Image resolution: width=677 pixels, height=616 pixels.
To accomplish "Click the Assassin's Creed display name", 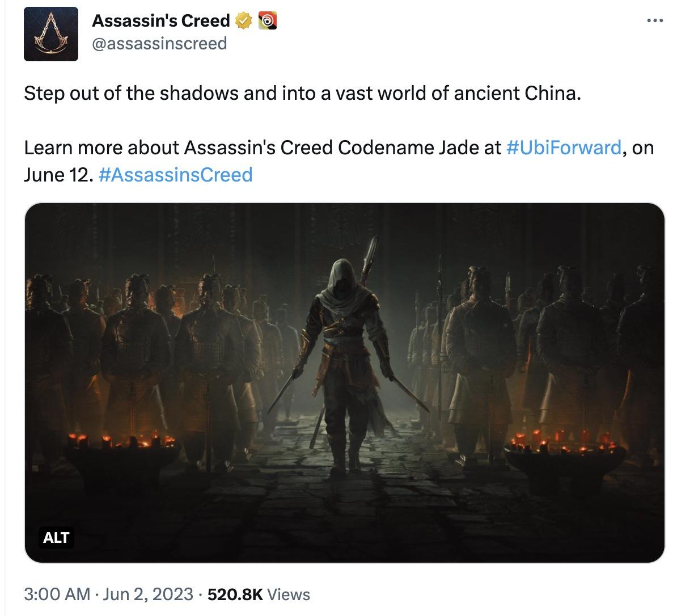I will click(160, 21).
